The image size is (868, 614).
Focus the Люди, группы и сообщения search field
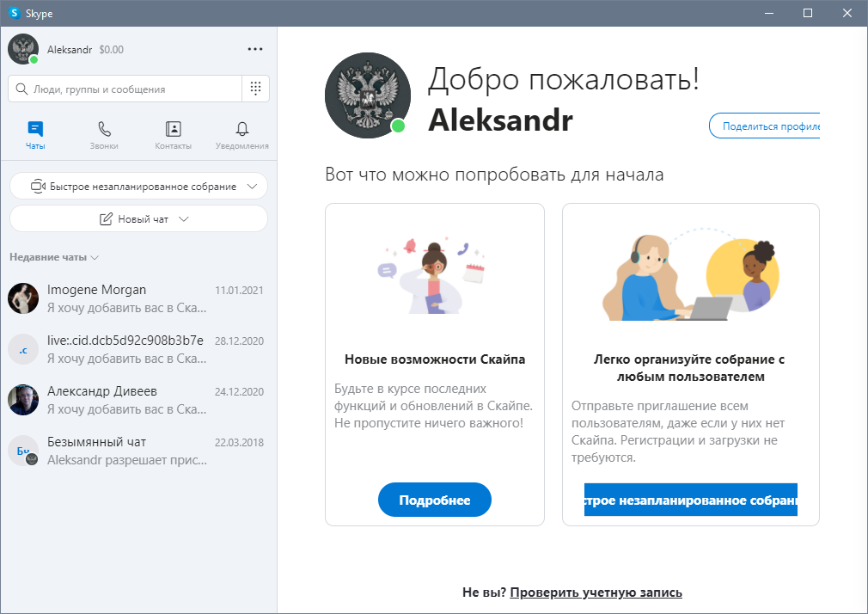(x=125, y=89)
